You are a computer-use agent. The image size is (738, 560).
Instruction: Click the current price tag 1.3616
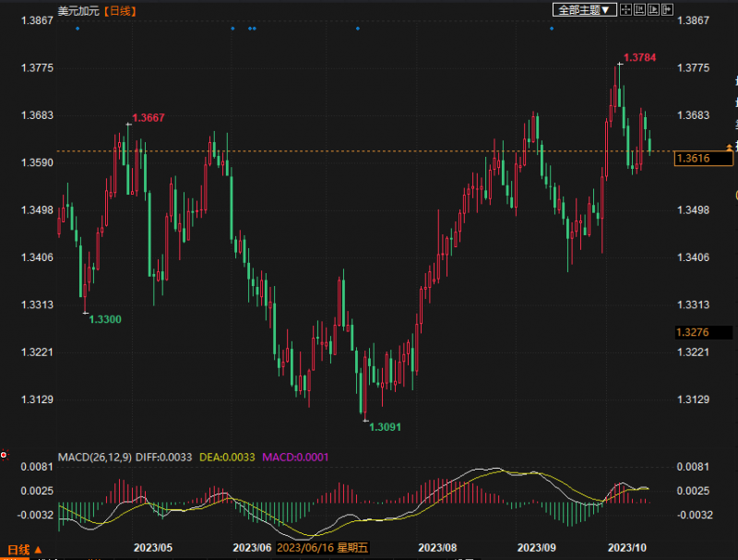click(693, 159)
